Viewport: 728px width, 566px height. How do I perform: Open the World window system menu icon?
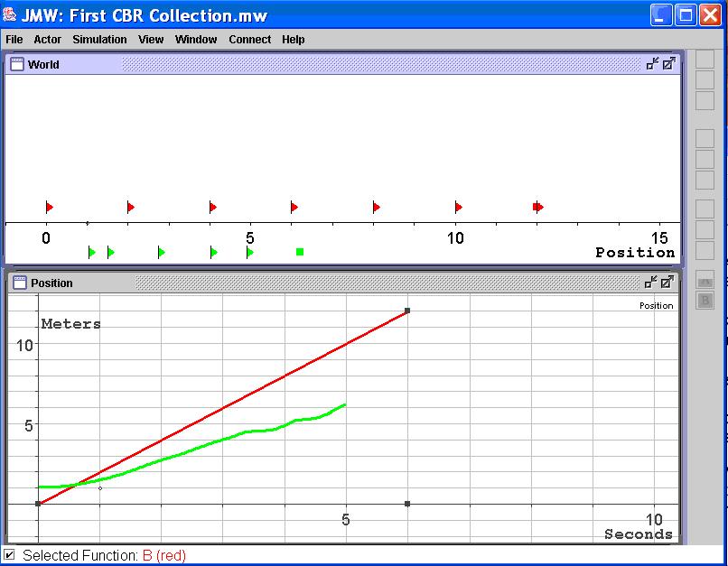(x=16, y=64)
